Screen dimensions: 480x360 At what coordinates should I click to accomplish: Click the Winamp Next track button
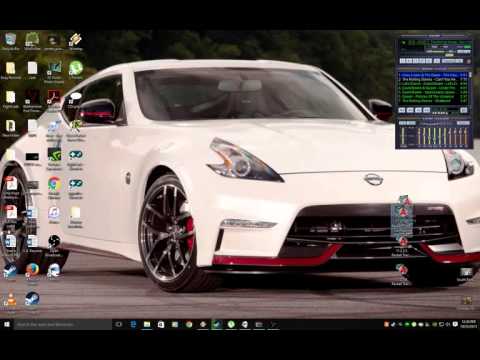pos(430,61)
